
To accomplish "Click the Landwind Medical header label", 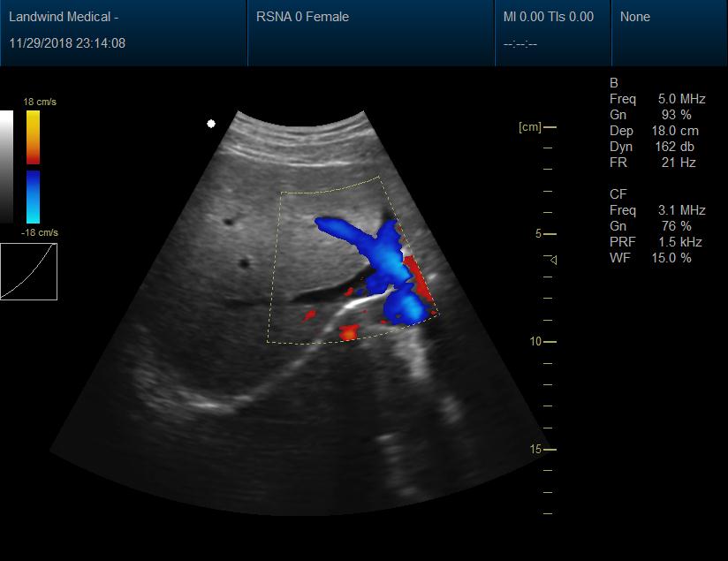I will [64, 17].
